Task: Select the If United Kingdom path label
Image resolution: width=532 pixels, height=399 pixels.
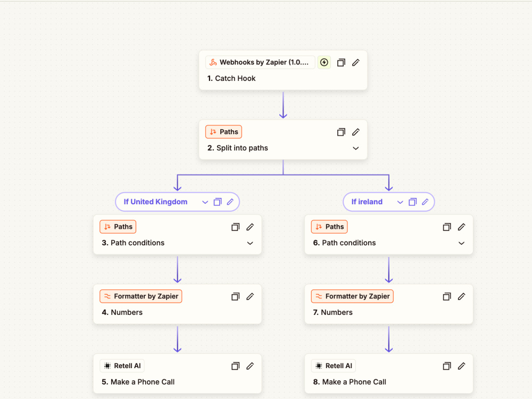Action: point(155,202)
